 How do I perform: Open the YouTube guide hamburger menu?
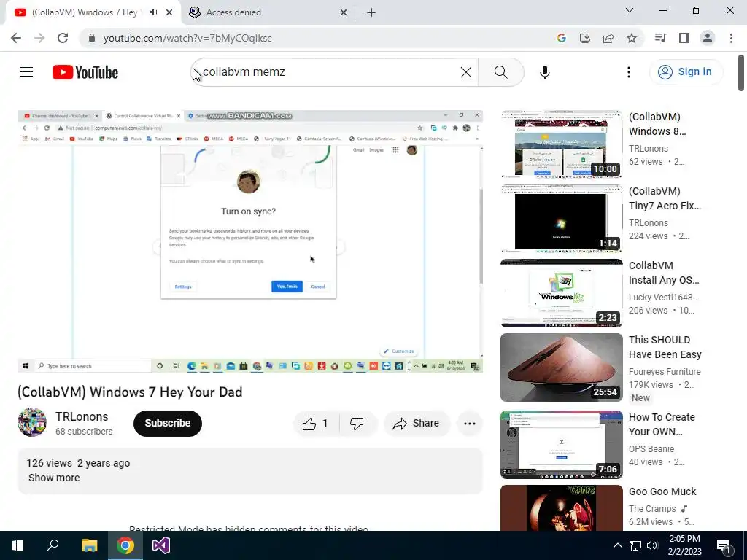click(26, 72)
